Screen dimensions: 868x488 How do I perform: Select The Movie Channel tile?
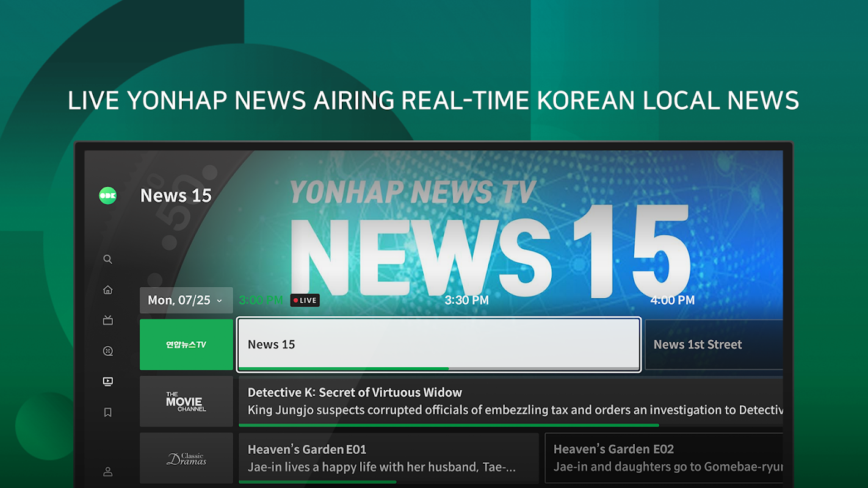[186, 401]
